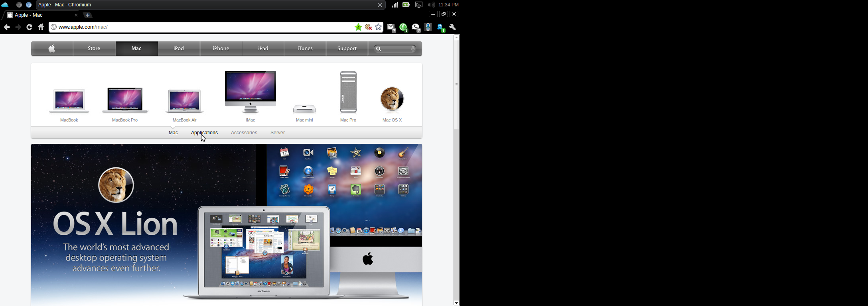
Task: Click the scrollbar down arrow
Action: click(456, 303)
